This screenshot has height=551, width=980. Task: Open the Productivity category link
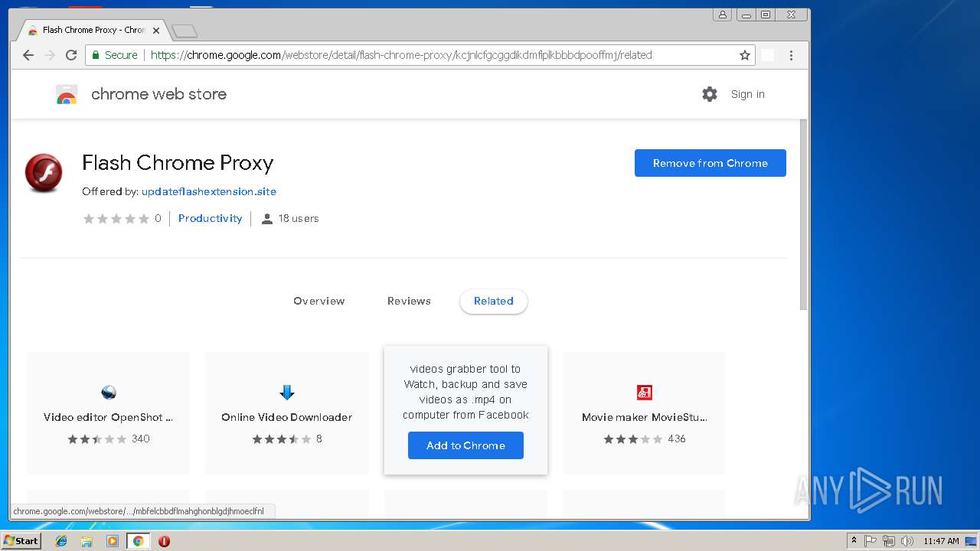pos(210,218)
